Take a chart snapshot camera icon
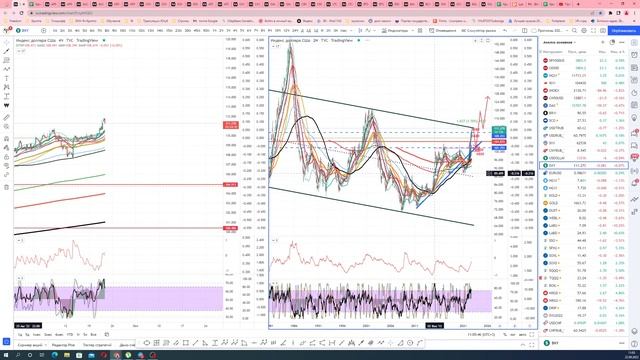The height and width of the screenshot is (360, 640). pos(602,31)
